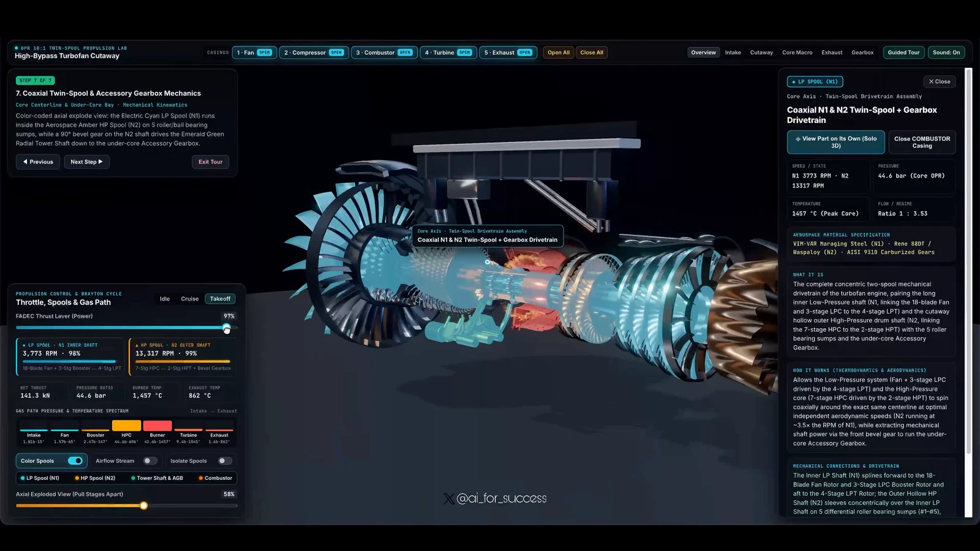Click the 58% exploded view value
Screen dimensions: 980x551
[229, 494]
